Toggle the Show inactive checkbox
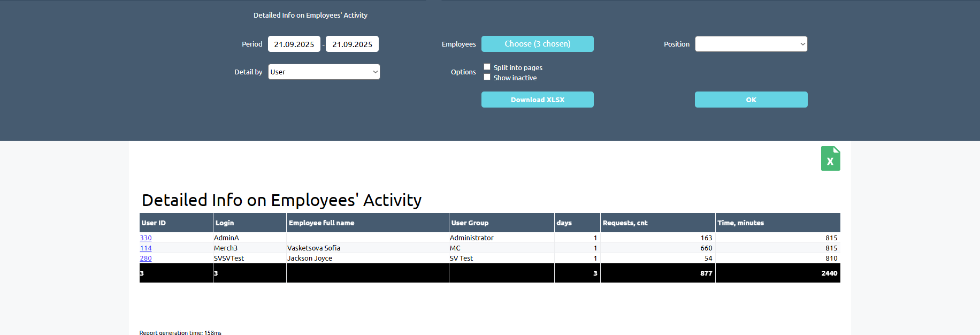 pos(487,77)
